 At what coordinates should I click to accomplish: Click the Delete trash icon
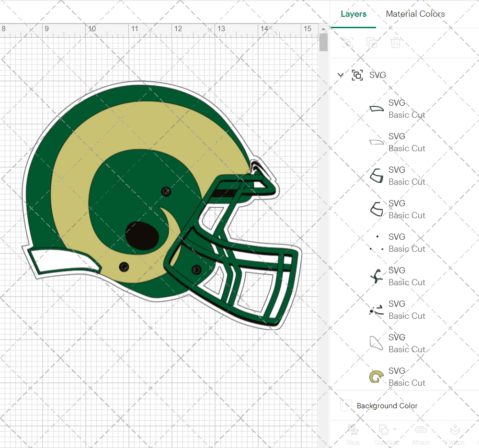[x=395, y=43]
